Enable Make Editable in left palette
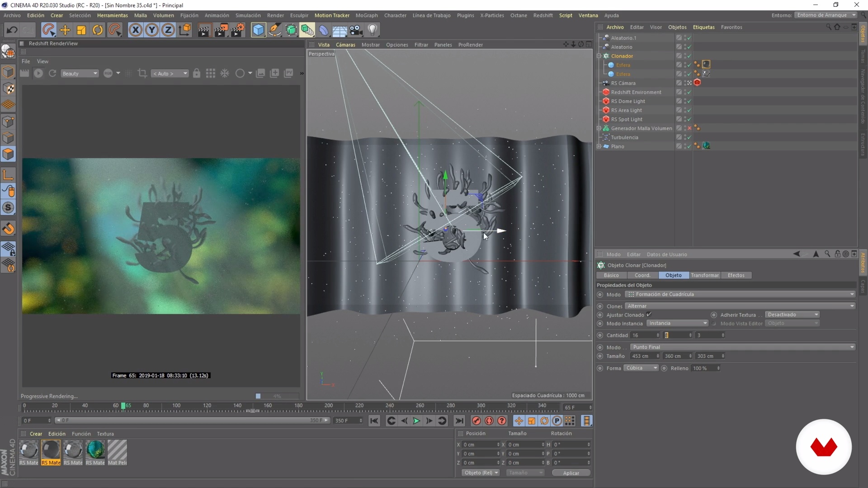Image resolution: width=868 pixels, height=488 pixels. click(8, 52)
